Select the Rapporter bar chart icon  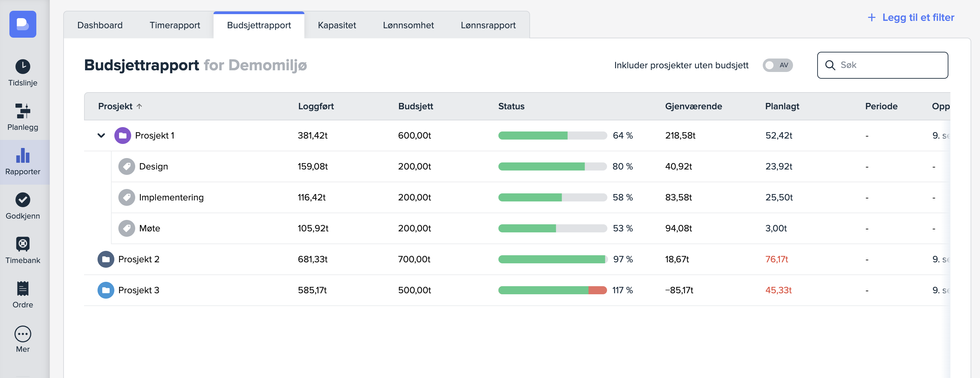coord(23,155)
